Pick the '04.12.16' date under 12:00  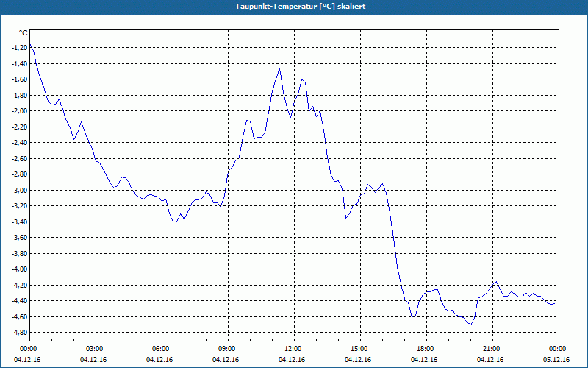292,360
